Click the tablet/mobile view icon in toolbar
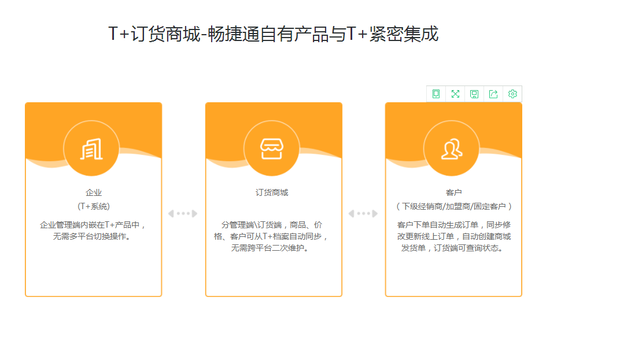Image resolution: width=620 pixels, height=364 pixels. (x=436, y=94)
